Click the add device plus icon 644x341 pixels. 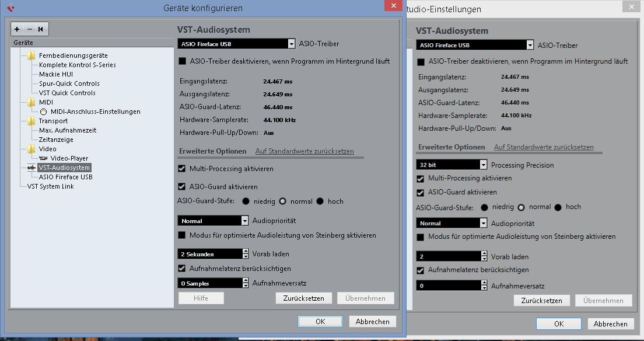point(17,29)
